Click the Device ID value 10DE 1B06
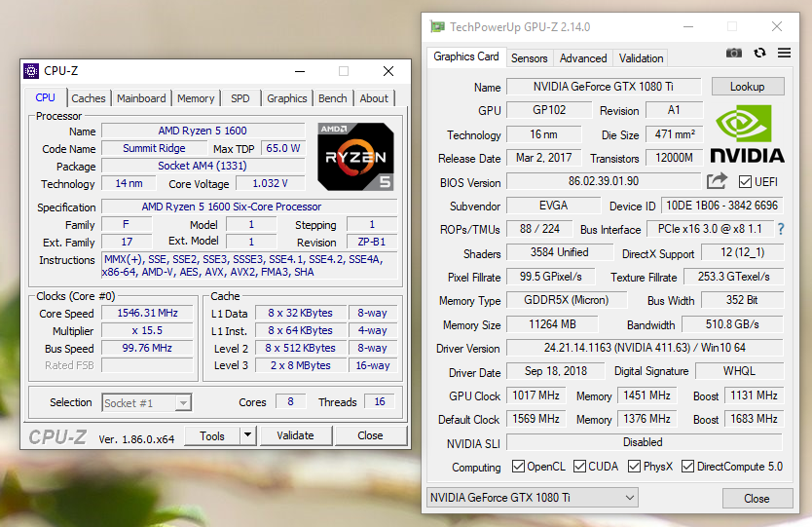Screen dimensions: 812x527 click(x=721, y=206)
